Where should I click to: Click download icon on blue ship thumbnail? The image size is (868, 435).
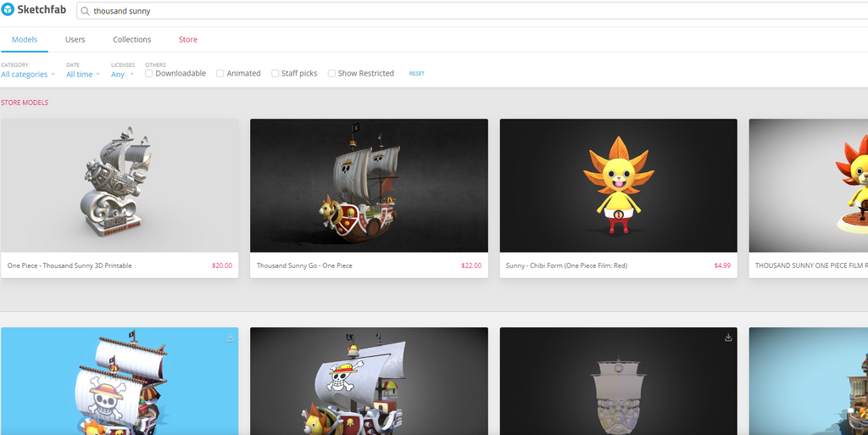230,337
